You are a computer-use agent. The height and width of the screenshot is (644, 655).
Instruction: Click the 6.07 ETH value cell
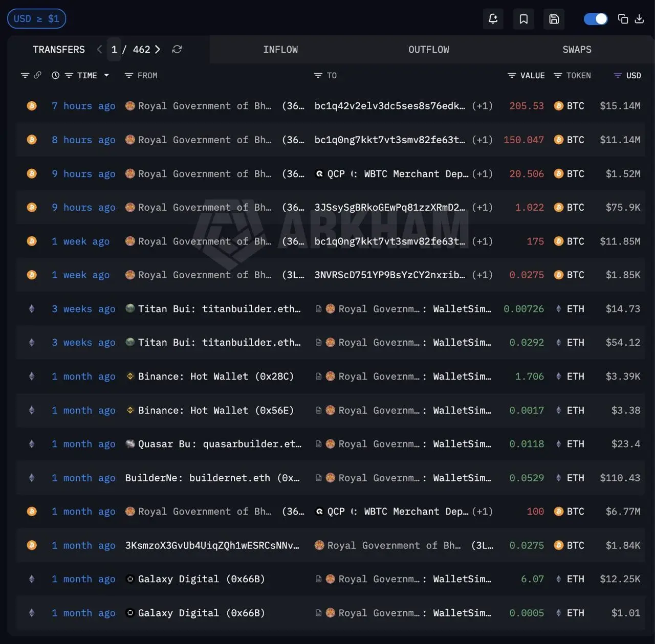pyautogui.click(x=532, y=579)
